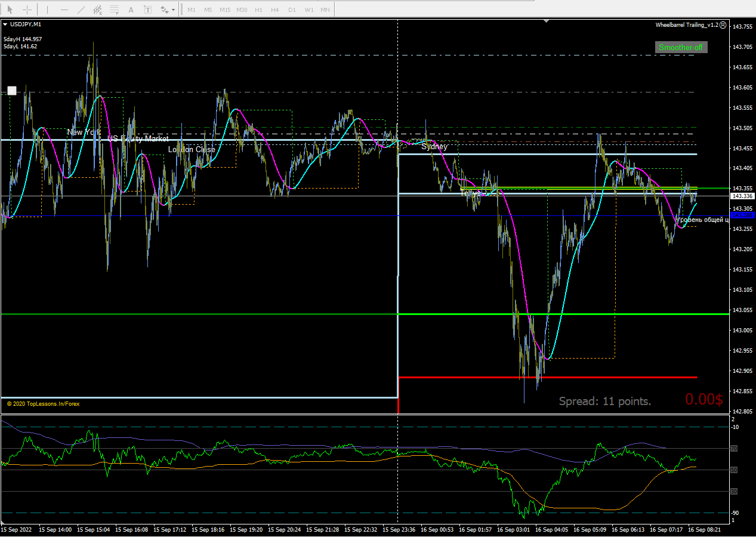Screen dimensions: 756x537
Task: Select the Fibonacci retracement tool
Action: tap(115, 10)
